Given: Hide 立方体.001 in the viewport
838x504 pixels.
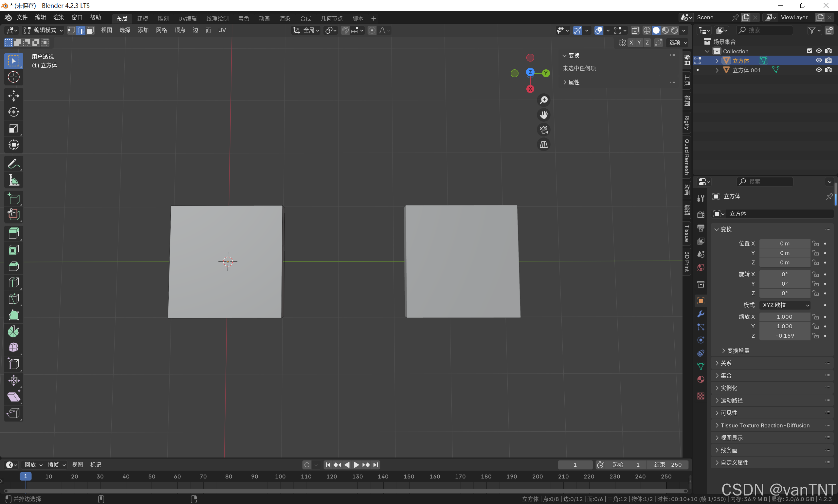Looking at the screenshot, I should coord(819,70).
